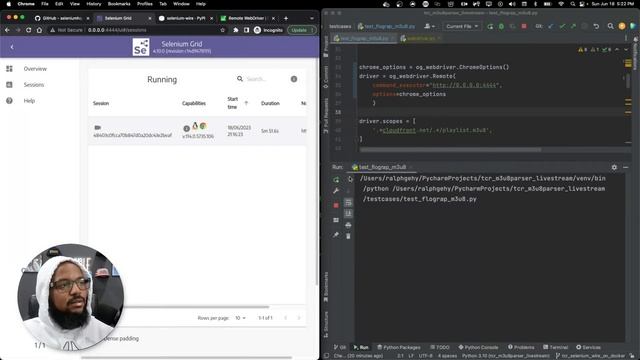
Task: Rerun test_flograp_m3u8 from the Run panel
Action: pos(336,180)
